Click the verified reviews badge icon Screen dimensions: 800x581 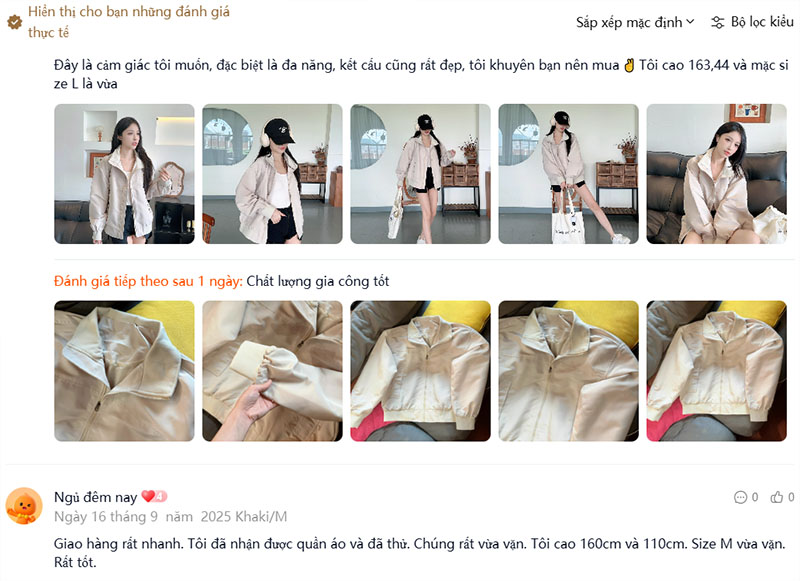14,22
